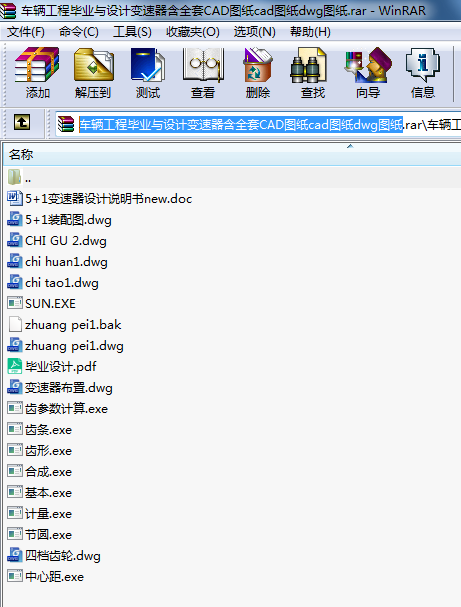Click inside the archive path address field

[x=259, y=125]
